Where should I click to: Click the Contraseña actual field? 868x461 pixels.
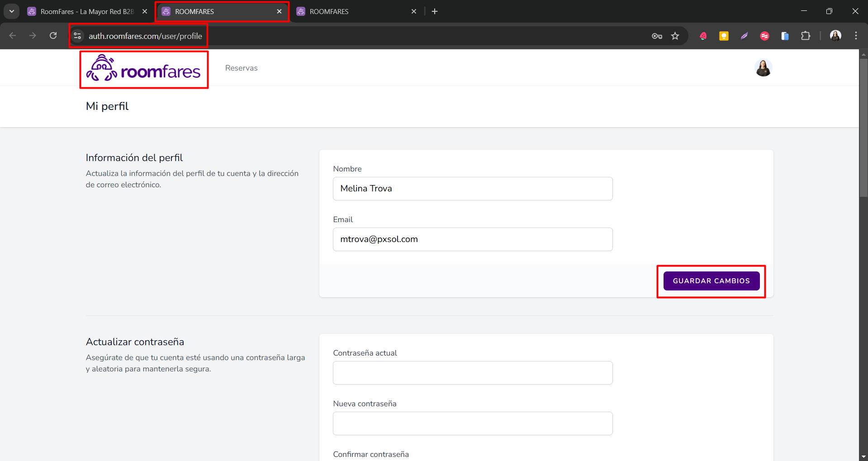tap(472, 373)
